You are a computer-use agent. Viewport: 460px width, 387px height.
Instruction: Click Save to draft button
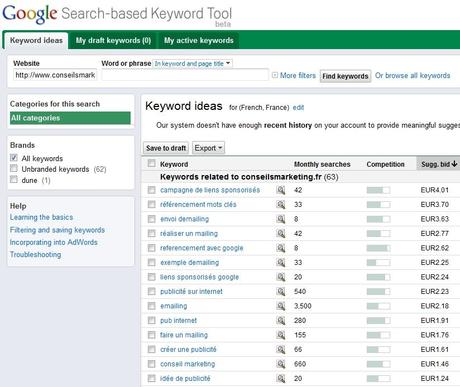[x=166, y=148]
